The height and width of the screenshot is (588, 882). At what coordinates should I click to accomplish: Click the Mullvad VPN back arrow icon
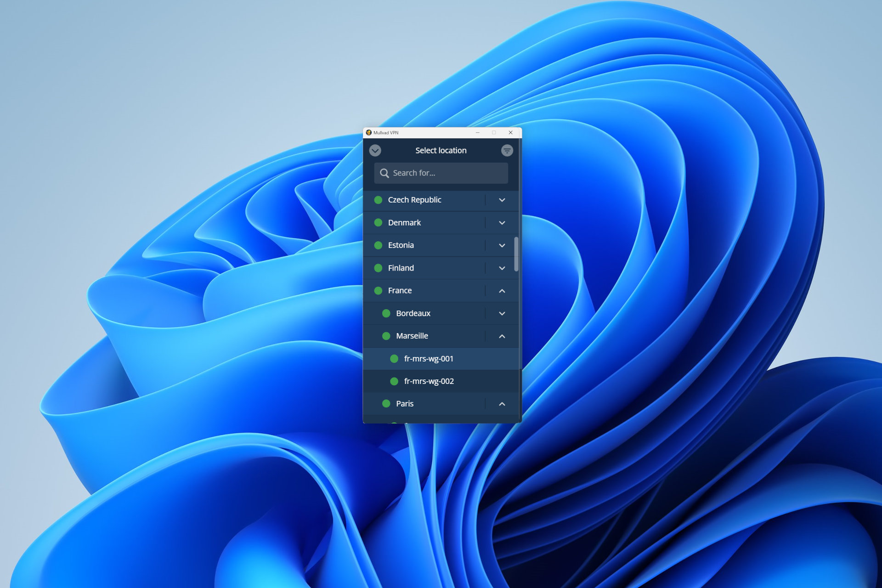point(375,150)
